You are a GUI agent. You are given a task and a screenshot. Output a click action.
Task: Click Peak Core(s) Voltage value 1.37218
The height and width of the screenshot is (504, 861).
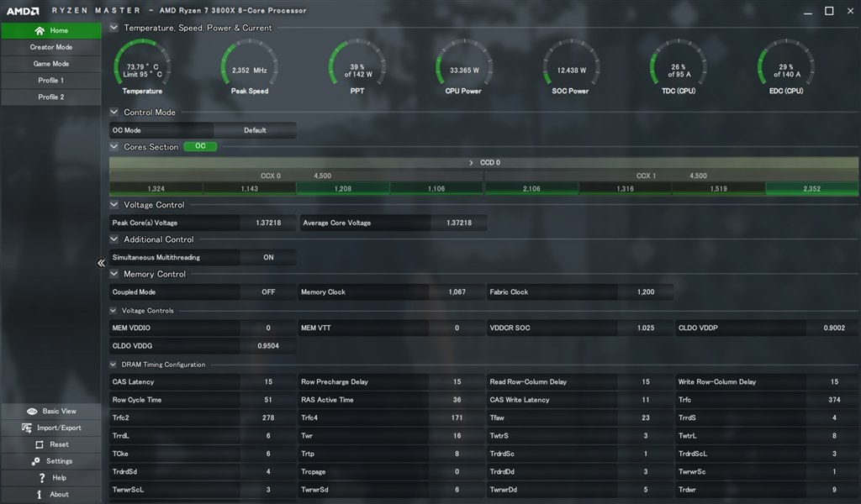[268, 223]
